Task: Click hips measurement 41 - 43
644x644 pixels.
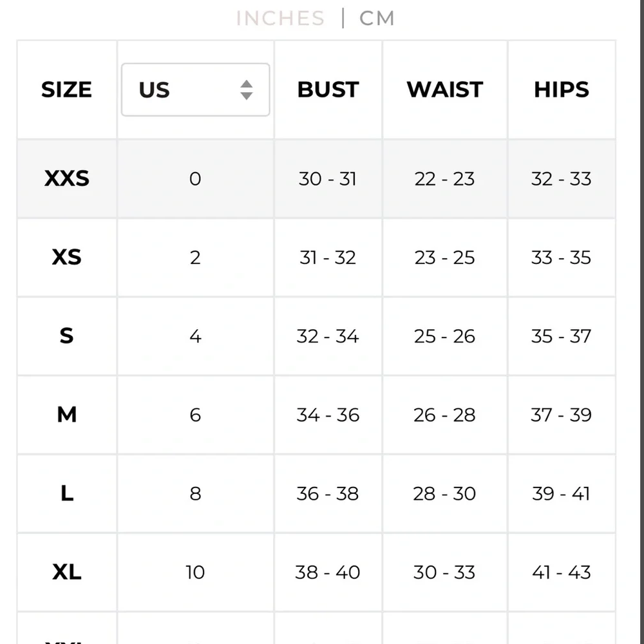Action: coord(562,572)
